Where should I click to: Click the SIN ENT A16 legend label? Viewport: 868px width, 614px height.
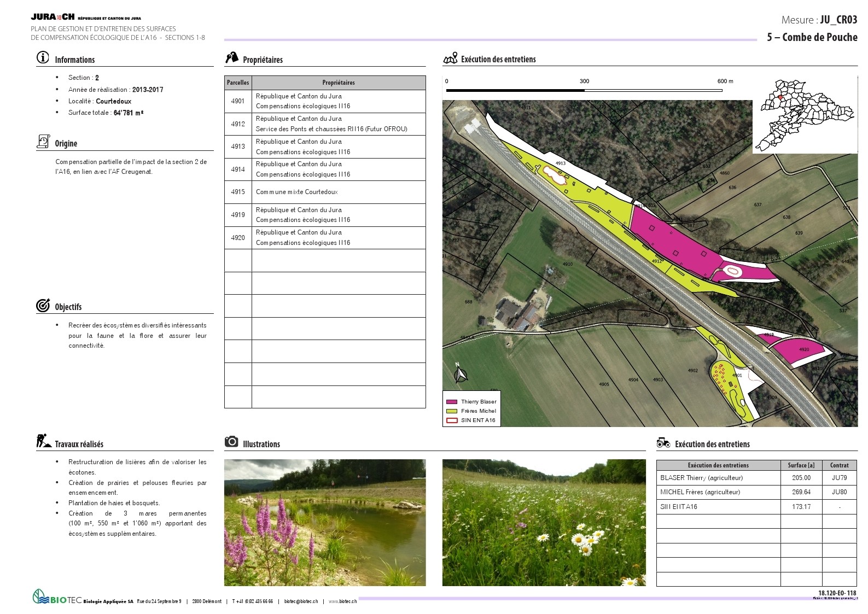coord(478,420)
